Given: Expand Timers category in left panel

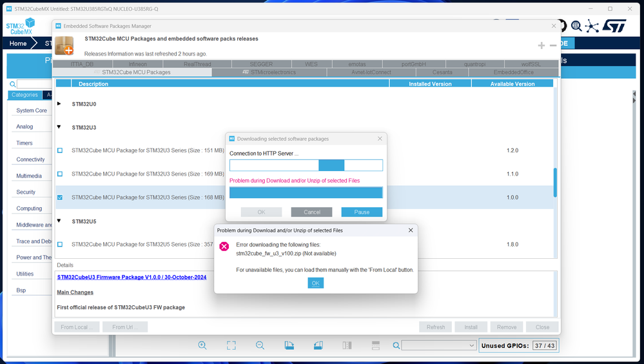Looking at the screenshot, I should (x=24, y=143).
